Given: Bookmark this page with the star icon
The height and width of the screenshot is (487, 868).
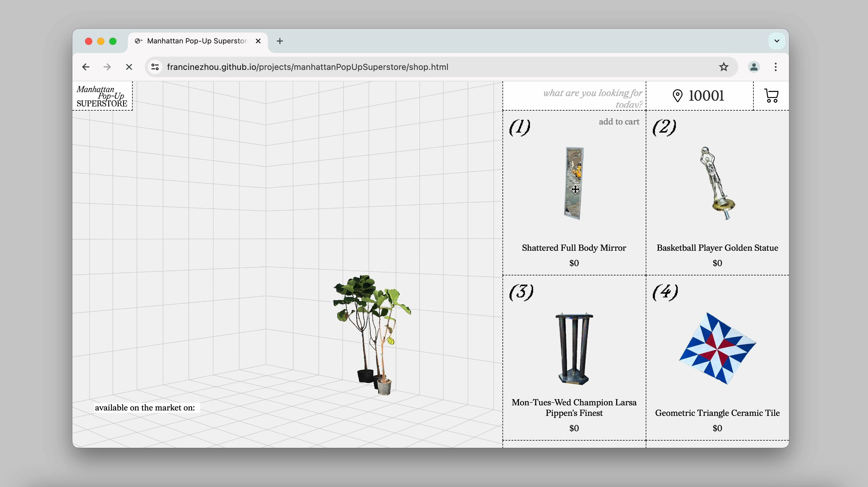Looking at the screenshot, I should coord(724,67).
